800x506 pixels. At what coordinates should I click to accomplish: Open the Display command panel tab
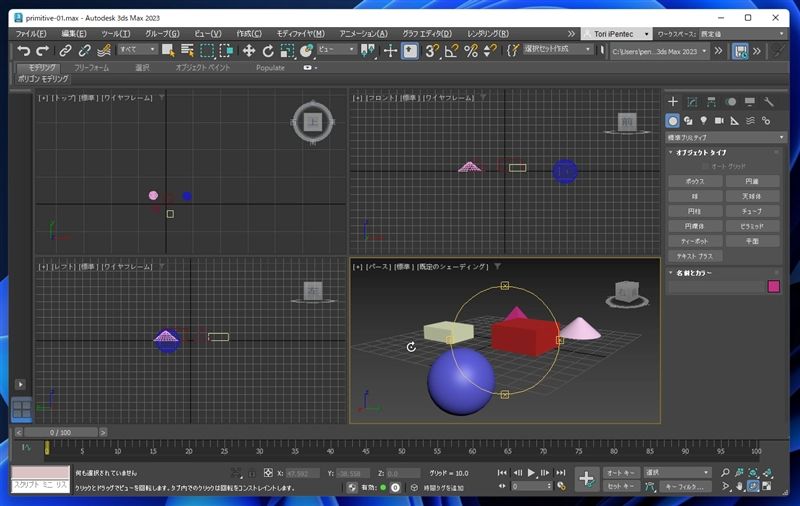tap(749, 102)
